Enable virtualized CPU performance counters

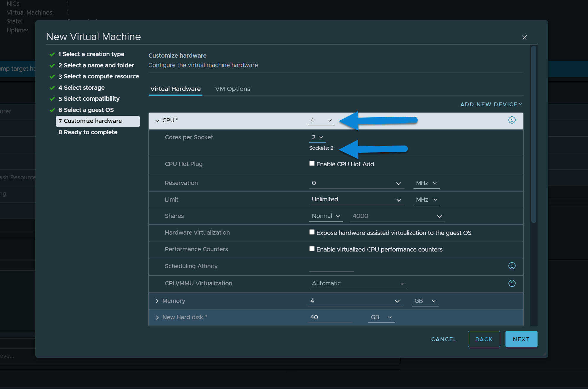pyautogui.click(x=312, y=249)
